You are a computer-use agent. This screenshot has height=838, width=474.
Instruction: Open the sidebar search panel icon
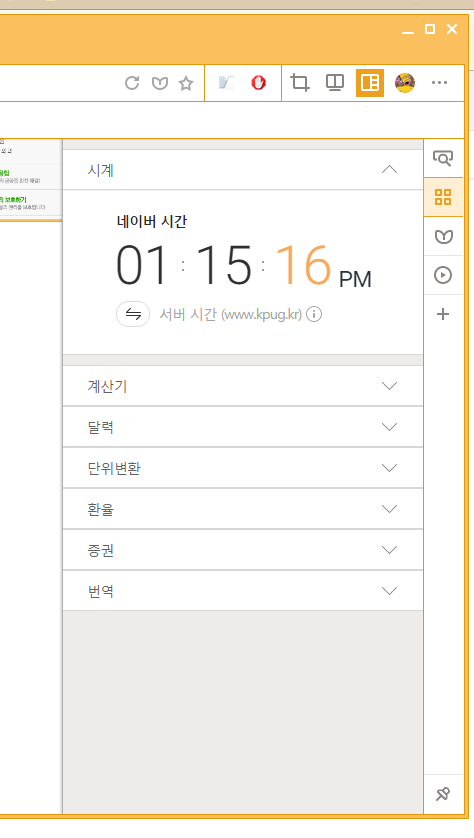pos(443,158)
